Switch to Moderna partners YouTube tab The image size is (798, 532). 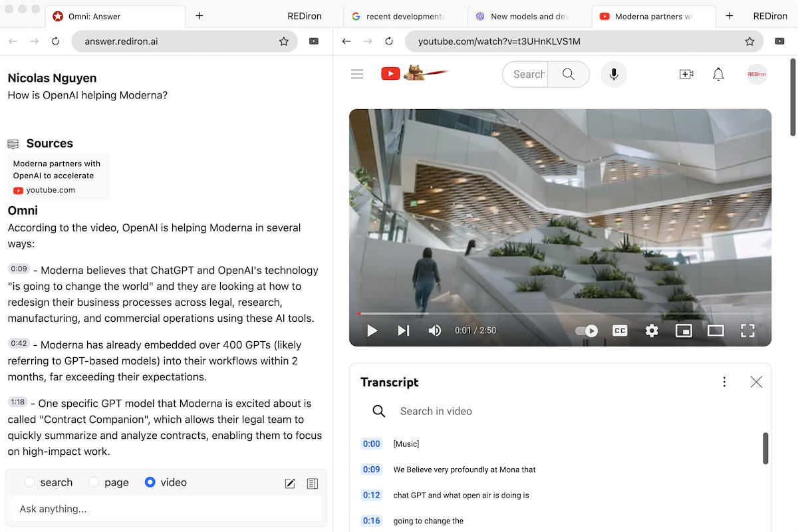653,16
